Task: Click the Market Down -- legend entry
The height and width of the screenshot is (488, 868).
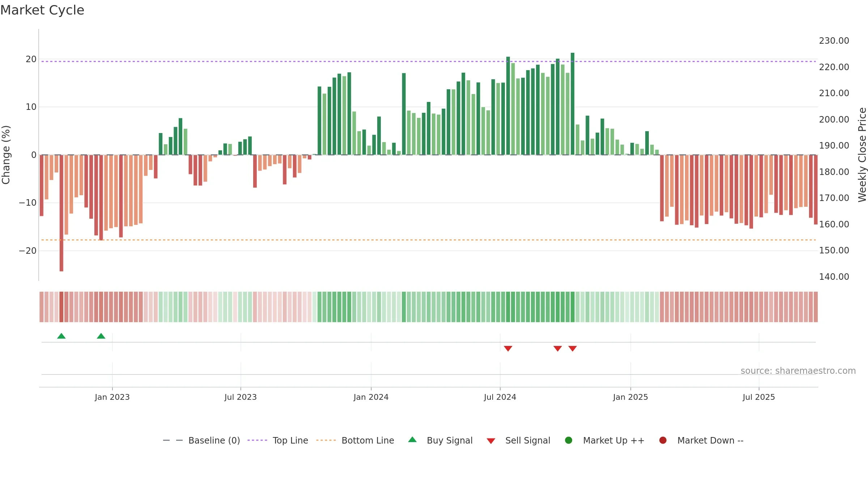Action: coord(701,440)
